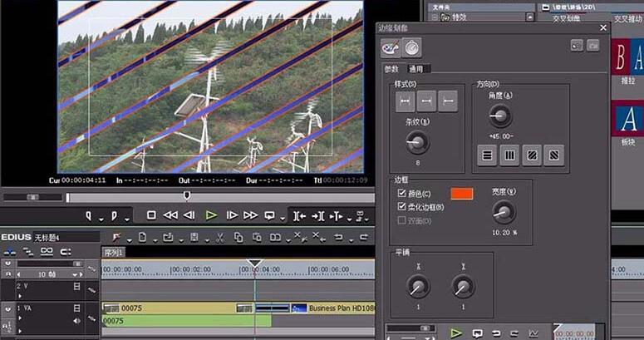The width and height of the screenshot is (644, 340).
Task: Choose diagonal down-right stripes direction button
Action: (x=553, y=155)
